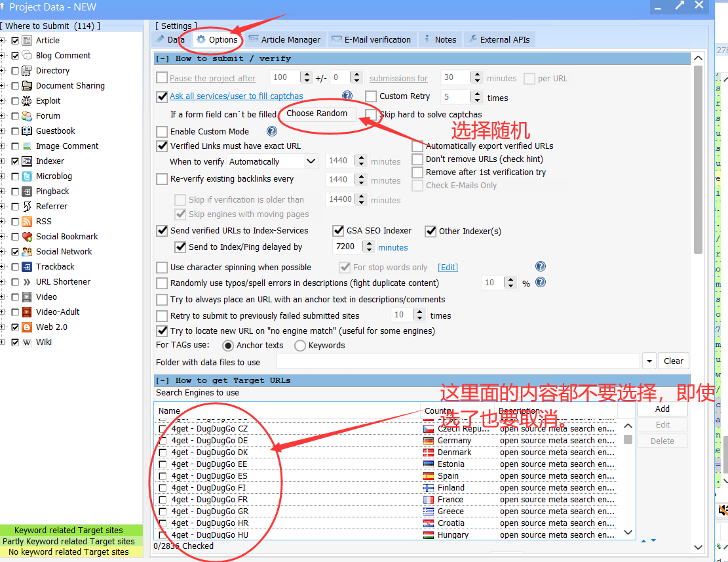Click the Wiki icon in the sidebar

26,342
